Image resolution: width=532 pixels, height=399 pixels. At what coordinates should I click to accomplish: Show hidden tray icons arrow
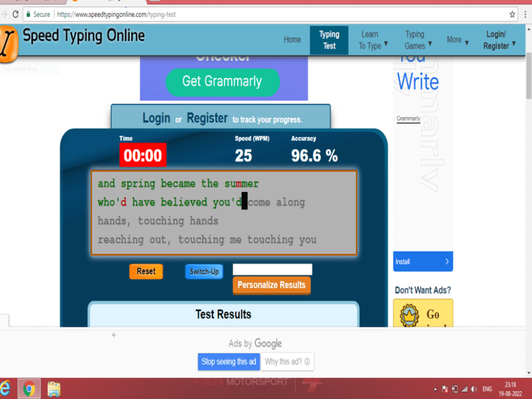coord(435,389)
